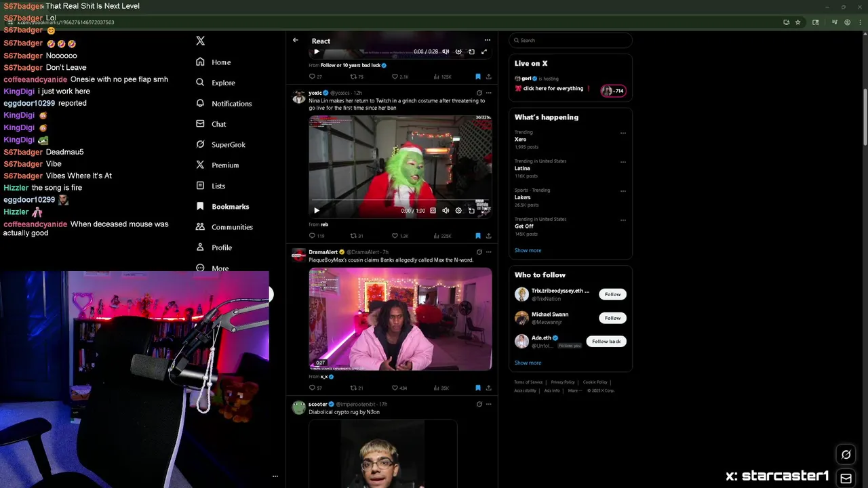Viewport: 868px width, 488px height.
Task: Open DramaAlert video thumbnail with pink jacket
Action: [x=400, y=319]
